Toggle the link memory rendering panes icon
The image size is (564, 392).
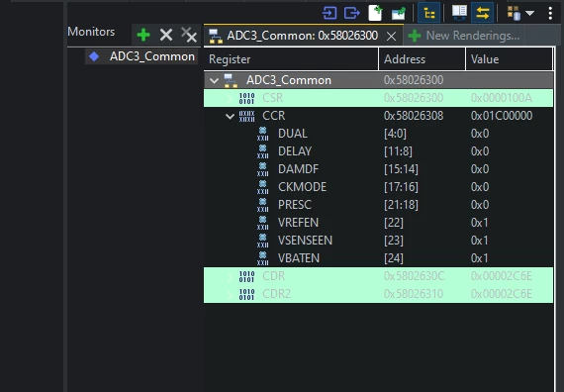click(x=482, y=13)
